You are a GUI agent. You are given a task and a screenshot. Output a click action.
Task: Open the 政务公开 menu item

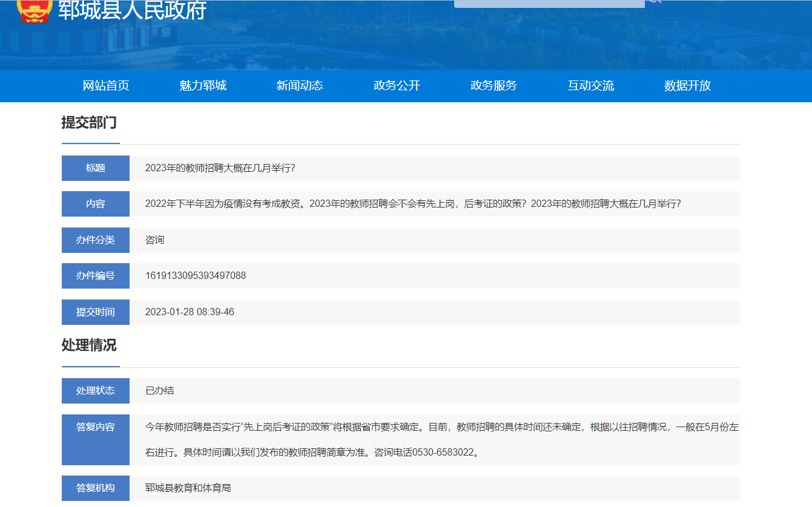tap(397, 86)
